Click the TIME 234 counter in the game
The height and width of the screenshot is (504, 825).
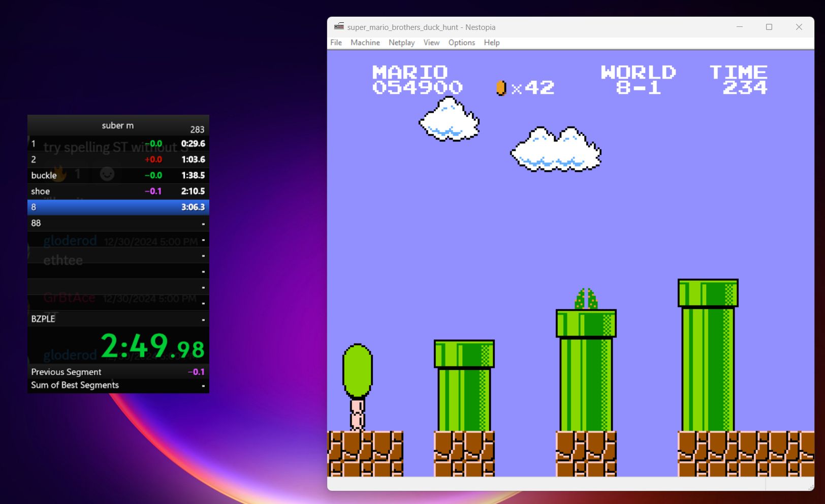click(739, 80)
